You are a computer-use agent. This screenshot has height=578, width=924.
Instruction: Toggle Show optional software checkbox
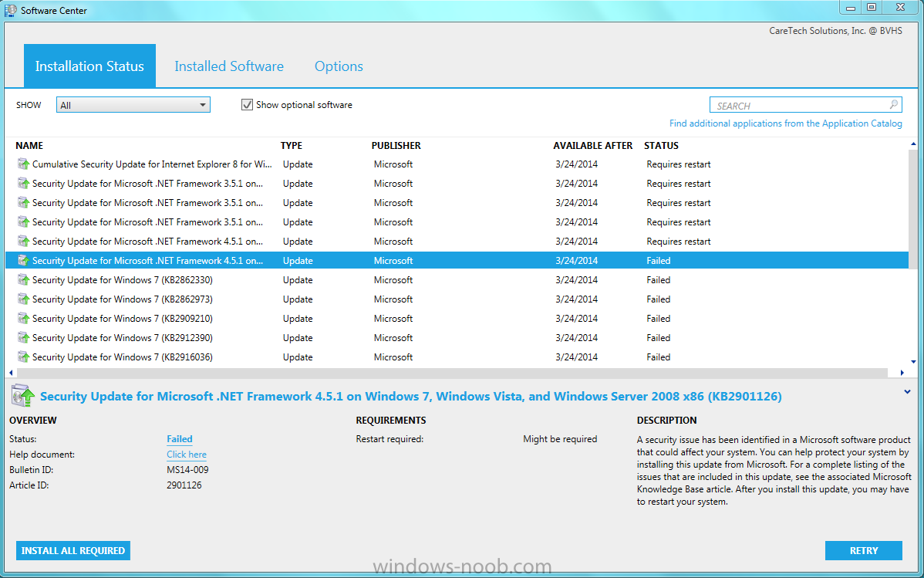pos(247,105)
